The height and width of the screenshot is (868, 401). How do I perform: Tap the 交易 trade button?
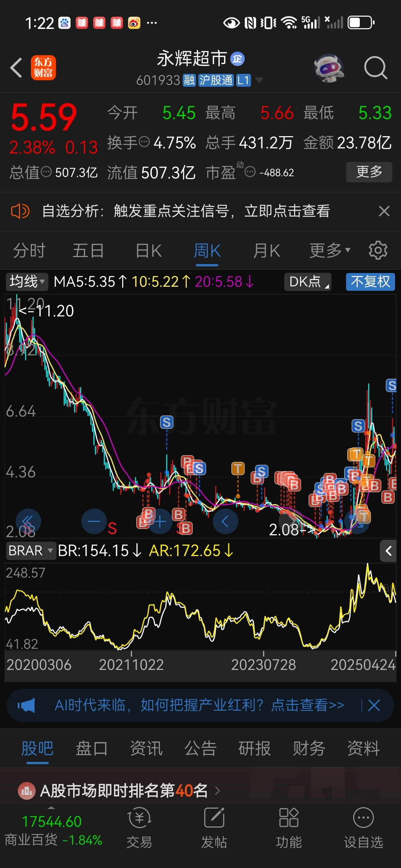coord(139,828)
